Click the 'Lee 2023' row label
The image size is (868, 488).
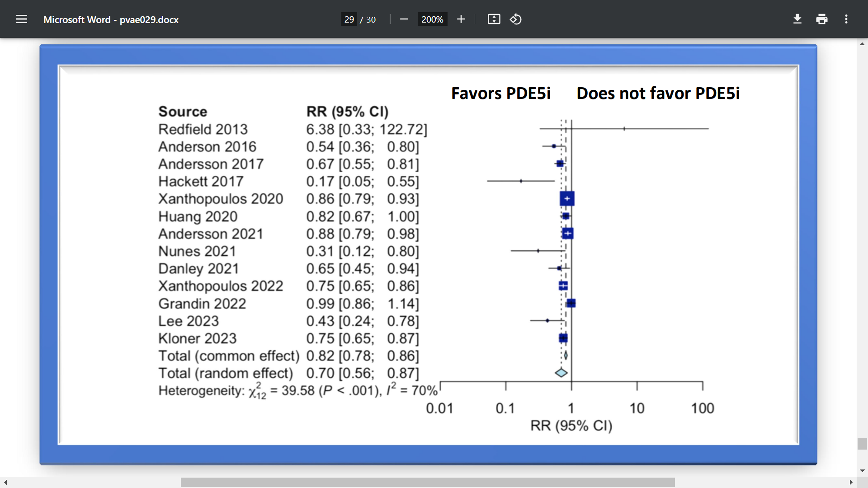click(x=189, y=321)
